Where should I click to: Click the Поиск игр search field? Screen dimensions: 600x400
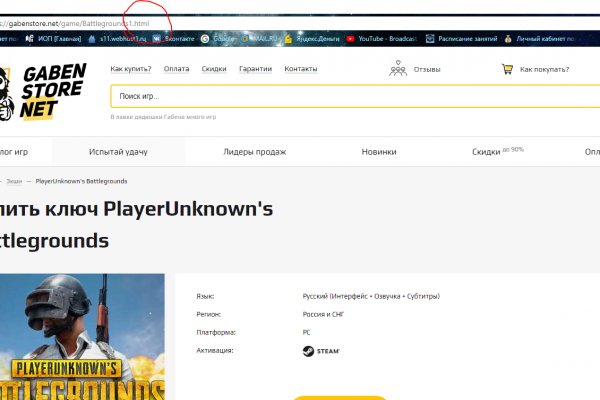click(350, 97)
